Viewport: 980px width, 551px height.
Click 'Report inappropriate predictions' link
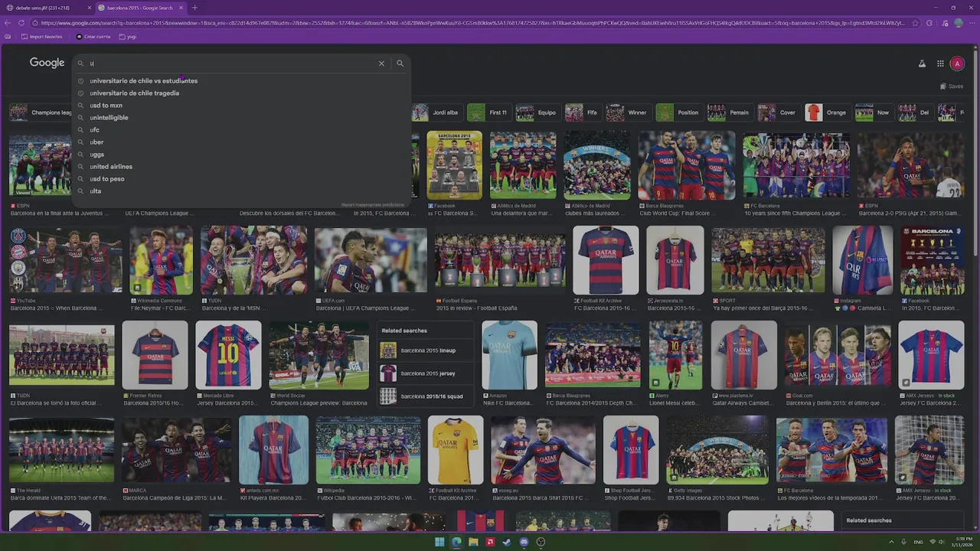click(373, 204)
